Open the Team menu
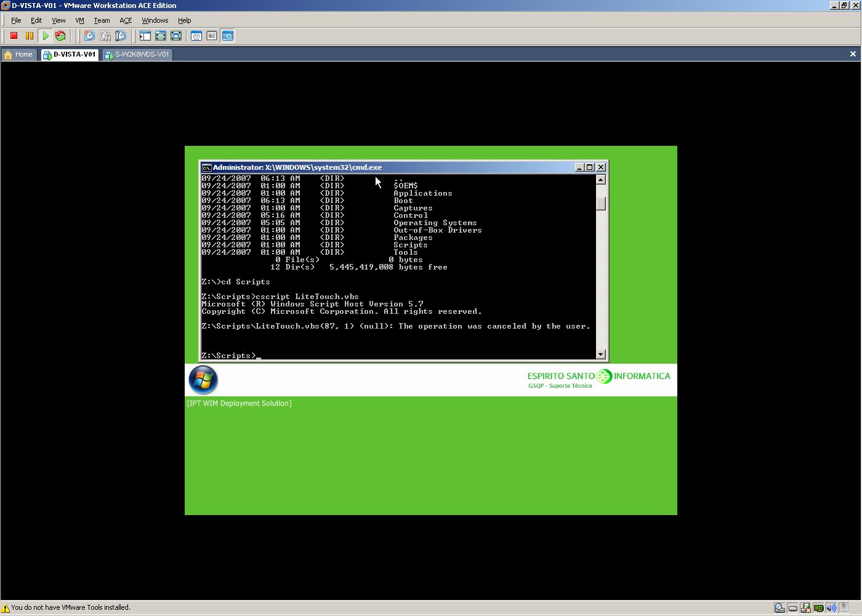The width and height of the screenshot is (862, 616). [102, 20]
